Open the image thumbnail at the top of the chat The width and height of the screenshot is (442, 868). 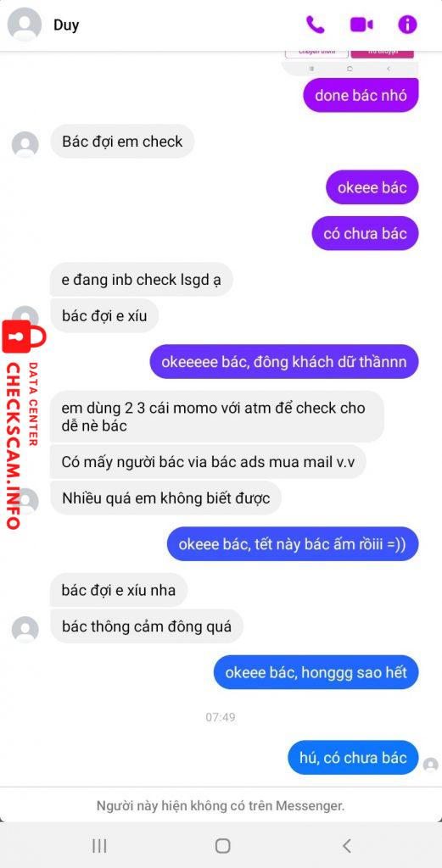tap(350, 61)
